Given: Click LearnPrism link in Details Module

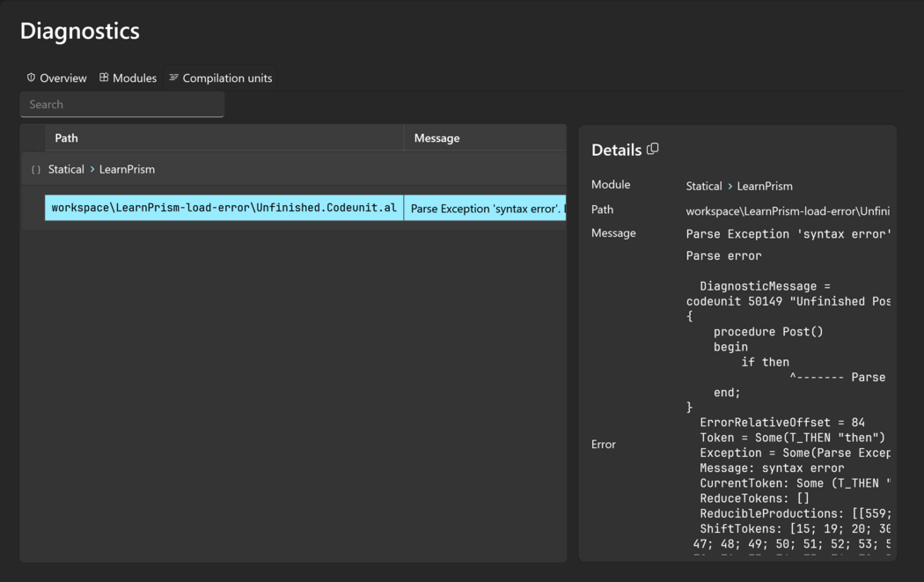Looking at the screenshot, I should click(x=765, y=187).
